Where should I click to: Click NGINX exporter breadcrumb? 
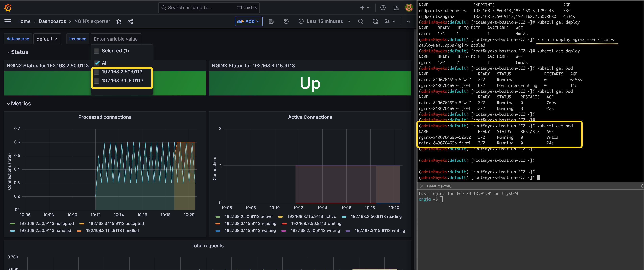(x=92, y=21)
